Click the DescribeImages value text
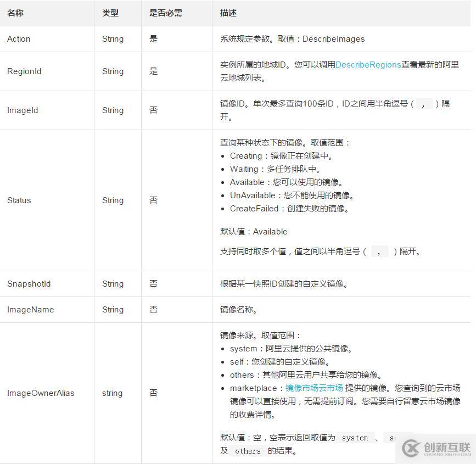Image resolution: width=476 pixels, height=464 pixels. point(334,39)
